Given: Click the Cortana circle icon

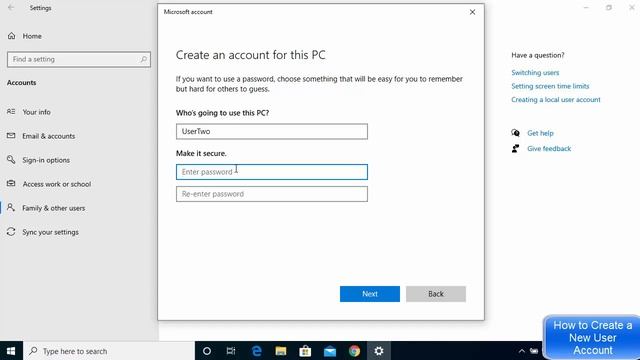Looking at the screenshot, I should pos(207,351).
